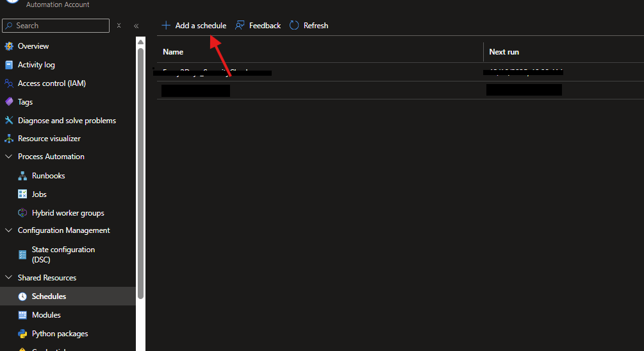The height and width of the screenshot is (351, 644).
Task: Collapse the Configuration Management section
Action: coord(9,230)
